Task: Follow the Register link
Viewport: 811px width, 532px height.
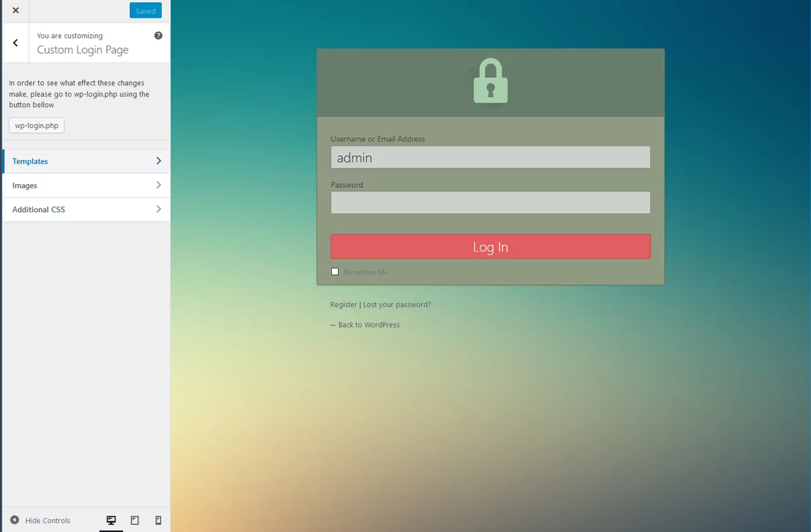Action: (x=344, y=304)
